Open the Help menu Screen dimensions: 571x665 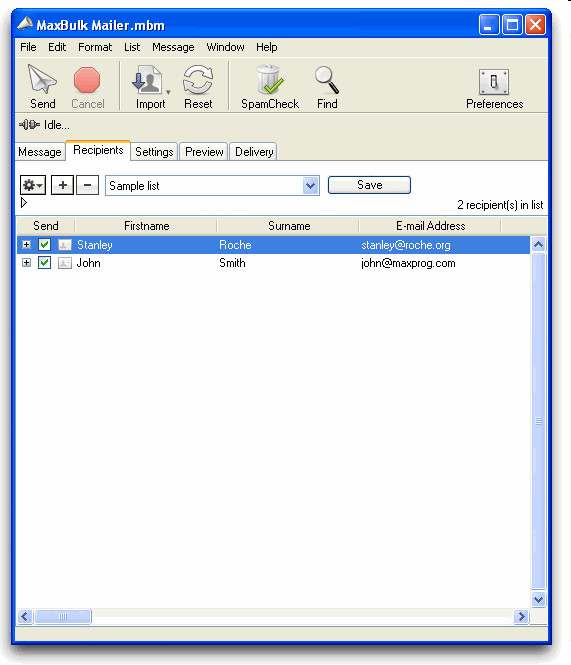pyautogui.click(x=266, y=47)
